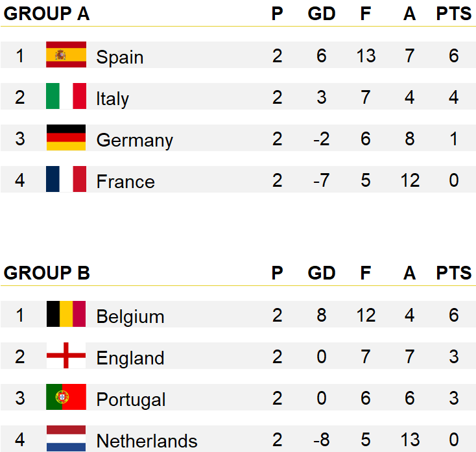Click the England row in Group B
This screenshot has width=476, height=452.
(238, 355)
